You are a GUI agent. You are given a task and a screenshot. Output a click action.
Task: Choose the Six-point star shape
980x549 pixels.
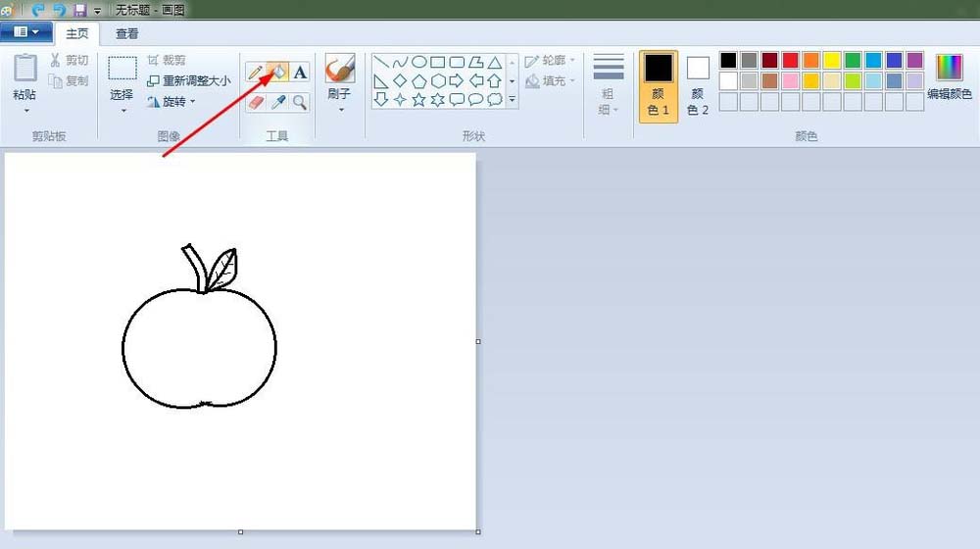click(x=437, y=99)
